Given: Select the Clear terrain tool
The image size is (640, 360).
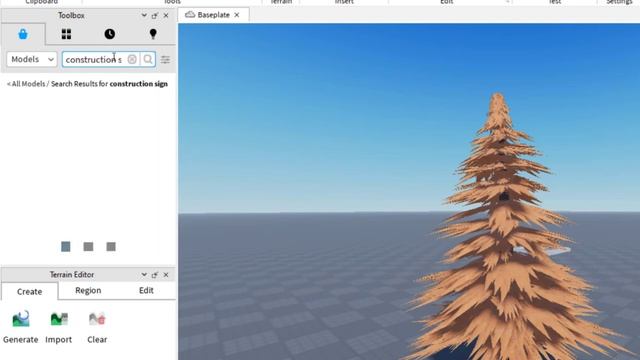Looking at the screenshot, I should point(97,327).
